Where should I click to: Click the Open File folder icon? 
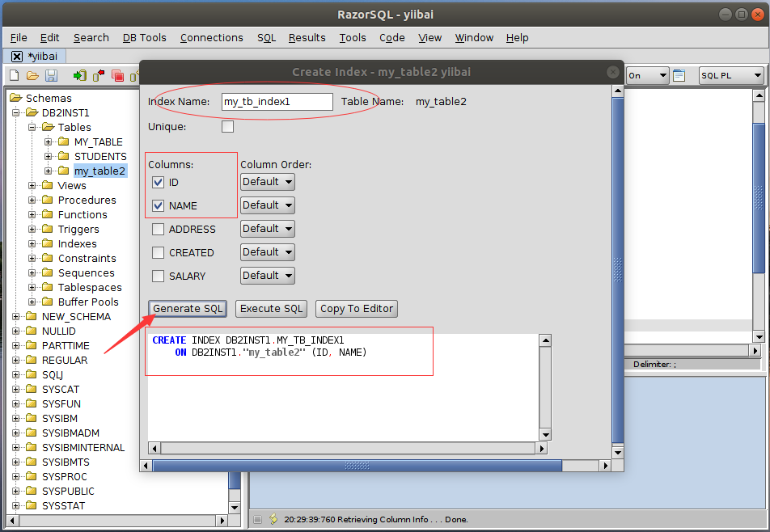[x=32, y=75]
